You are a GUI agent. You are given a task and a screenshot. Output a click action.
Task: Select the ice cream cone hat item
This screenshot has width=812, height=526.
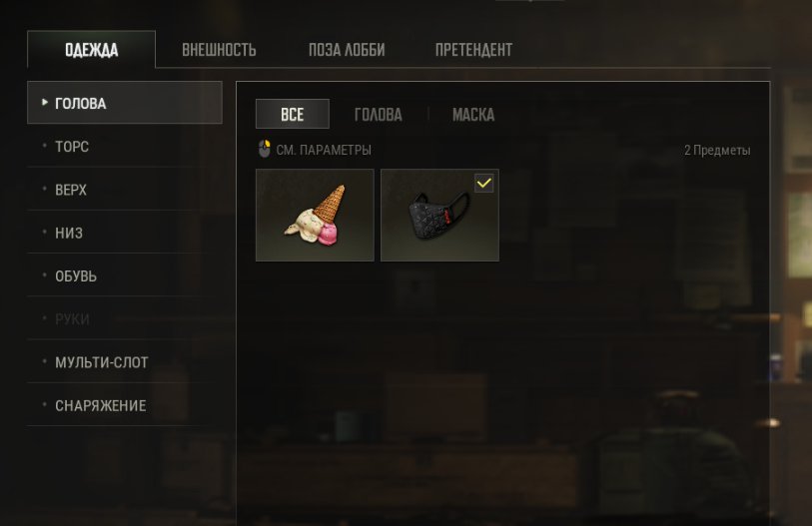point(315,215)
